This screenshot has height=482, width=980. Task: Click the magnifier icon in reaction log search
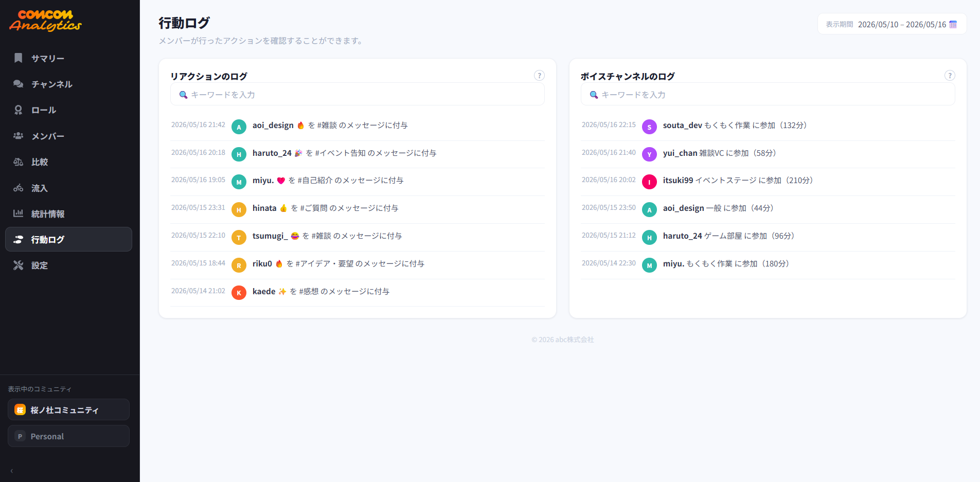point(183,95)
